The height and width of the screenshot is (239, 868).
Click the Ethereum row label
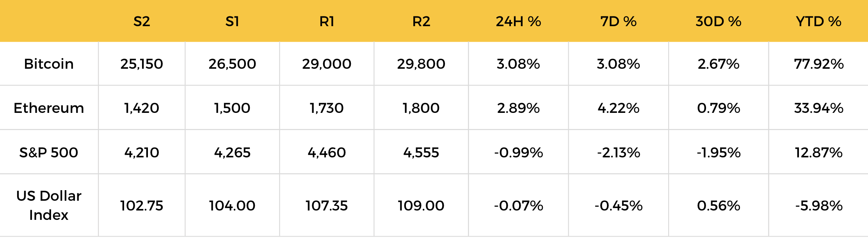coord(49,108)
